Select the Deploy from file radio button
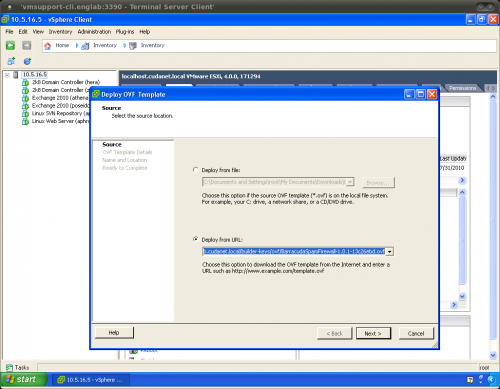Viewport: 500px width, 389px height. coord(196,170)
